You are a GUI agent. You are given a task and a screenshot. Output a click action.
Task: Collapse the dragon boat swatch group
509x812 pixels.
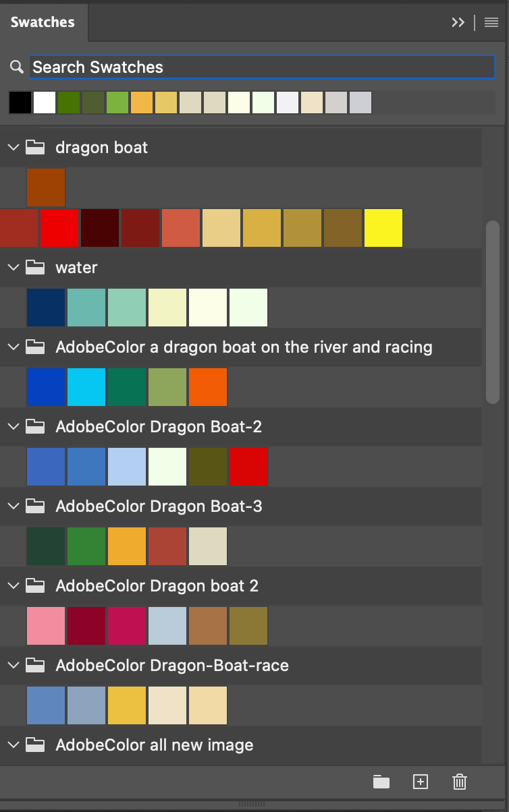pyautogui.click(x=13, y=147)
